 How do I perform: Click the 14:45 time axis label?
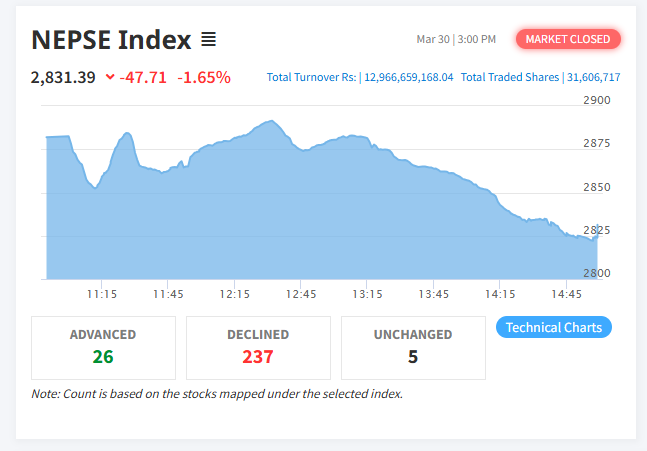point(566,294)
